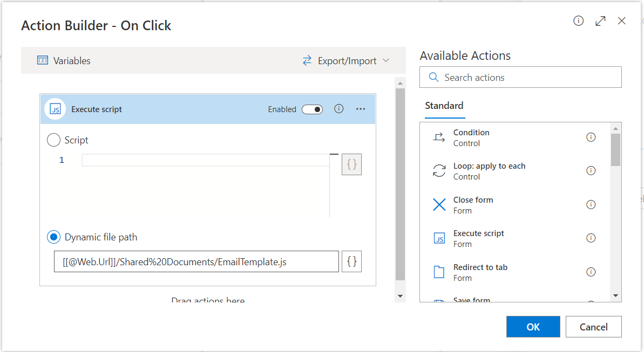This screenshot has width=644, height=352.
Task: Select the Script radio button
Action: pyautogui.click(x=54, y=140)
